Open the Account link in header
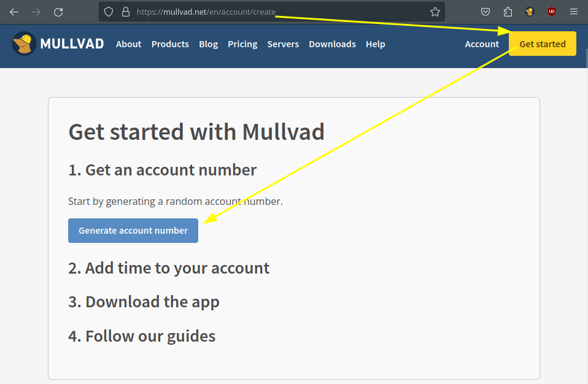Screen dimensions: 588x384 click(482, 44)
